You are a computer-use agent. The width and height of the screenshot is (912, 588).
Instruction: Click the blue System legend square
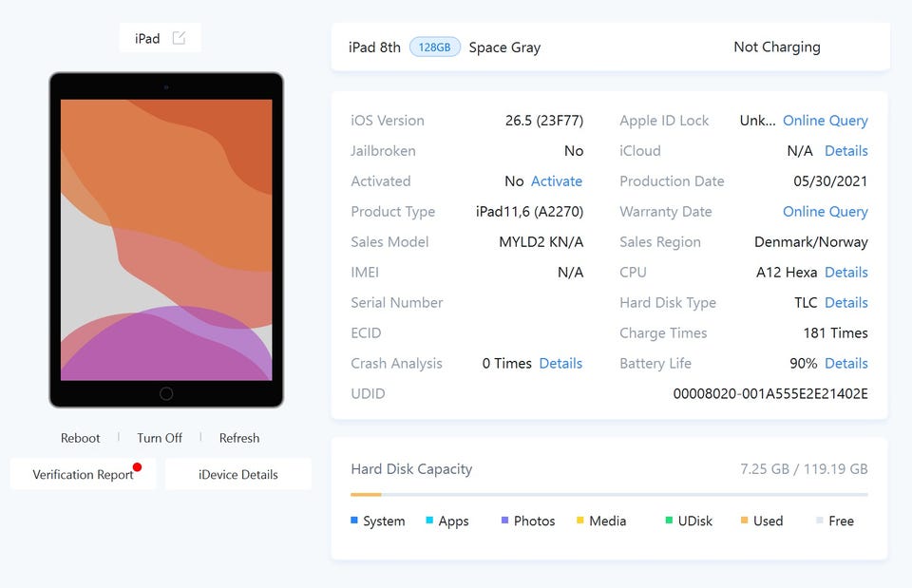[x=354, y=520]
